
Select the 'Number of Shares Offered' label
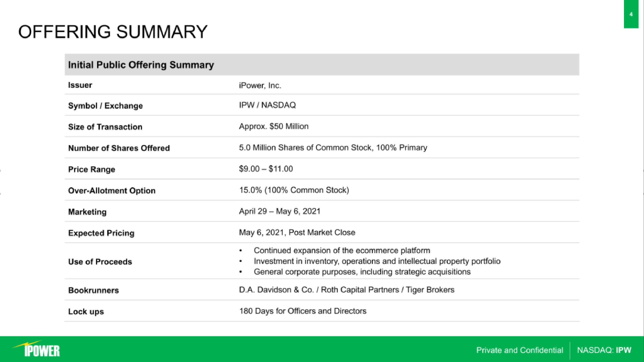click(119, 148)
